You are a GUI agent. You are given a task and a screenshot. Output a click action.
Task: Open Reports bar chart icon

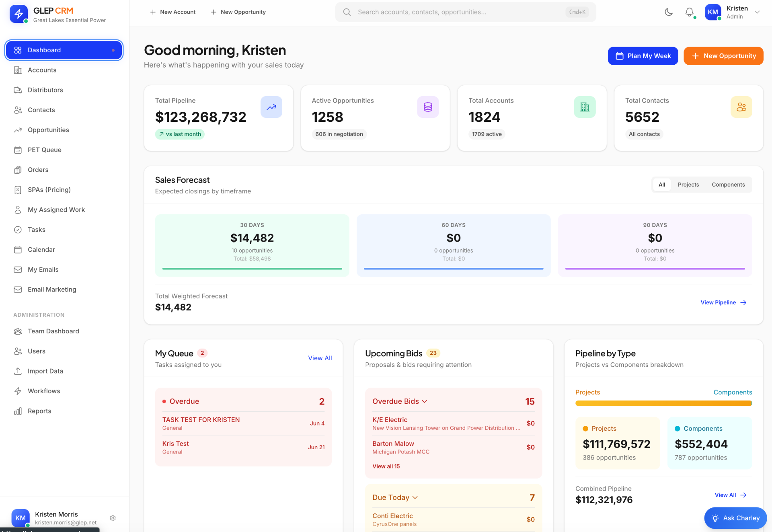[x=18, y=411]
